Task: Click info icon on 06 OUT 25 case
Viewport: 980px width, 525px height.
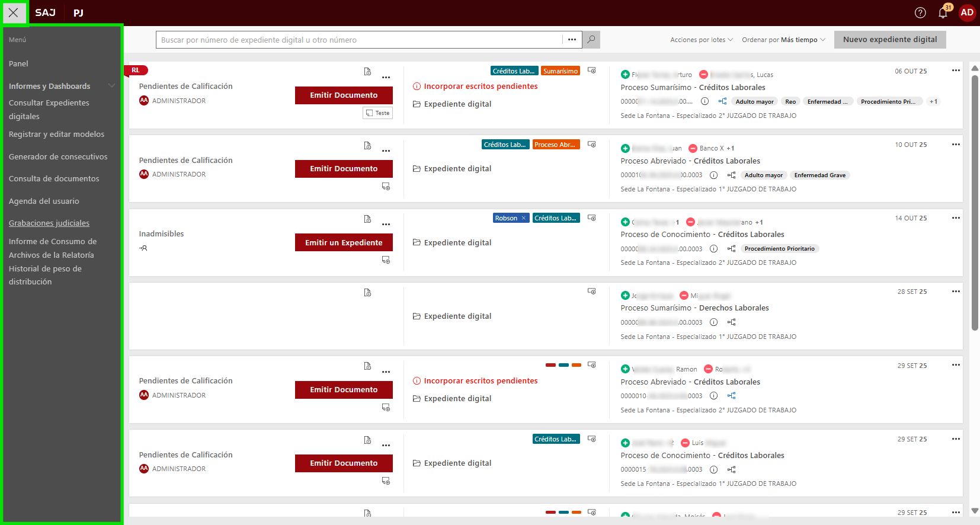Action: (704, 101)
